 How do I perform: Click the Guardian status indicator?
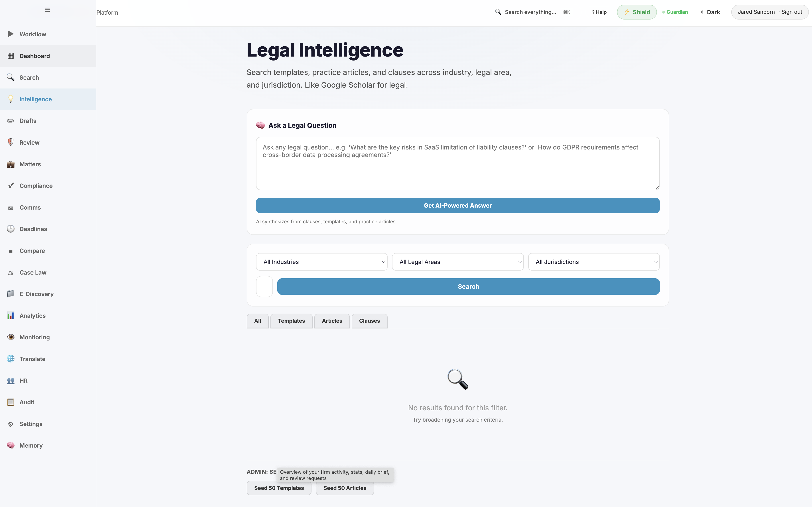675,12
